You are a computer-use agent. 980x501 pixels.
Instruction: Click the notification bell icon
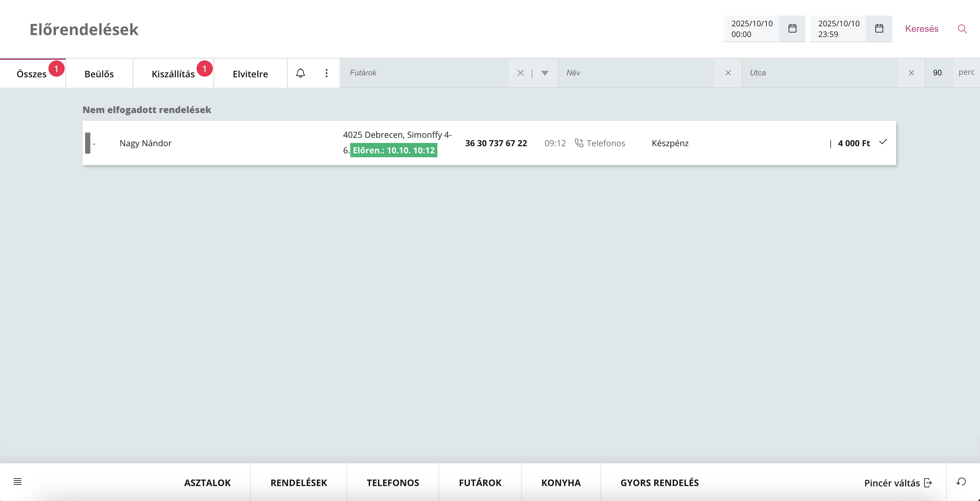pos(300,73)
